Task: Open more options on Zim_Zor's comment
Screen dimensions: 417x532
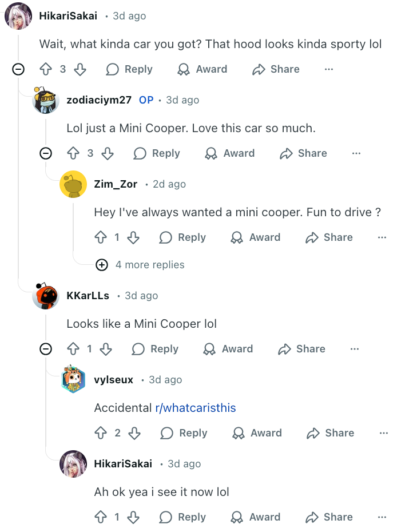Action: [382, 237]
